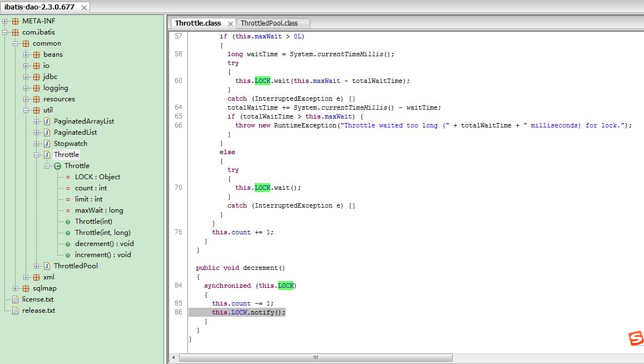Screen dimensions: 644x364
Task: Click the left arrow of horizontal scrollbar
Action: [x=174, y=357]
